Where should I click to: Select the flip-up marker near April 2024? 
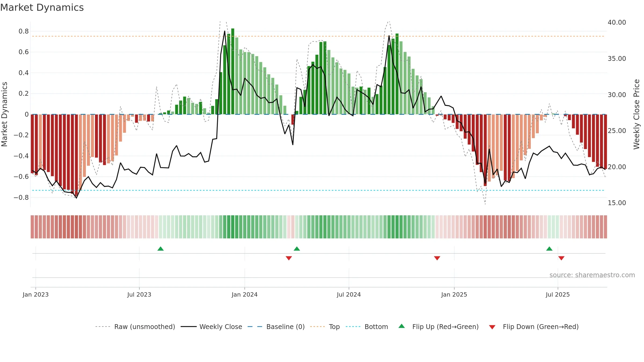297,249
